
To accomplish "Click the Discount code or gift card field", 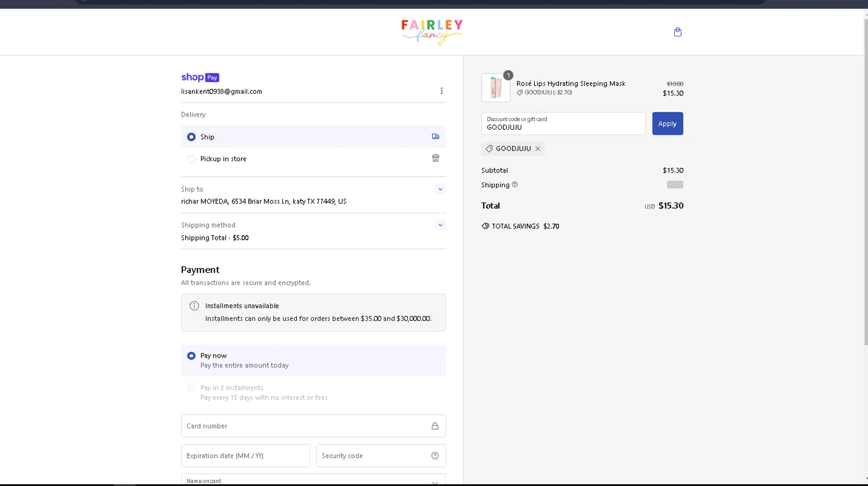I will click(564, 123).
